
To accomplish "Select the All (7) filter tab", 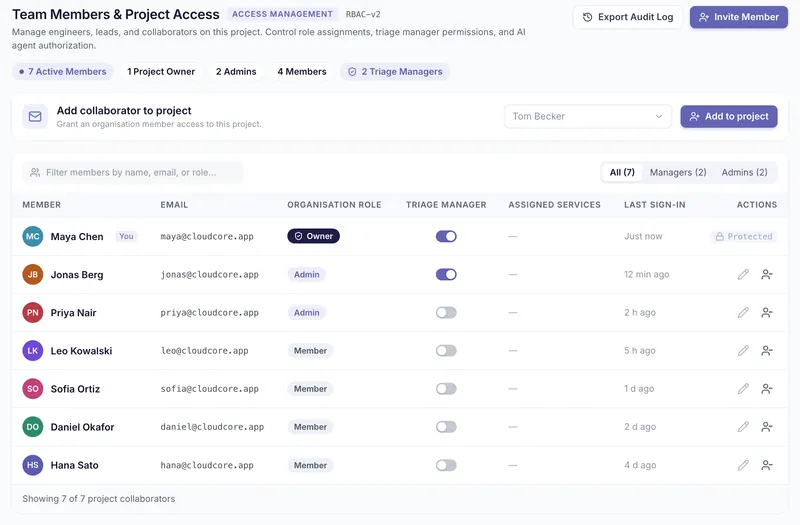I will pos(622,172).
